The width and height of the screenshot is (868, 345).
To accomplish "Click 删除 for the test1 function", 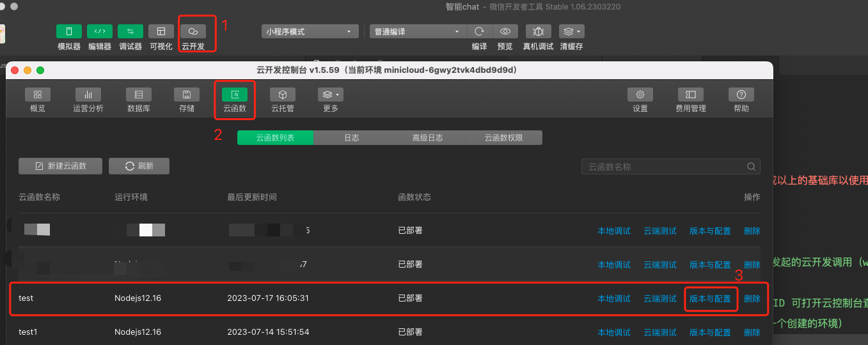I will [x=752, y=332].
